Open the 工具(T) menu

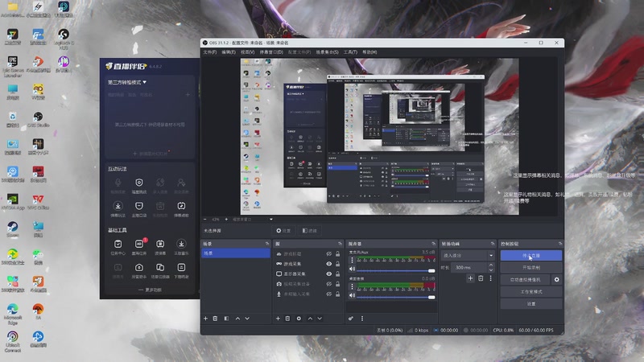pyautogui.click(x=350, y=52)
